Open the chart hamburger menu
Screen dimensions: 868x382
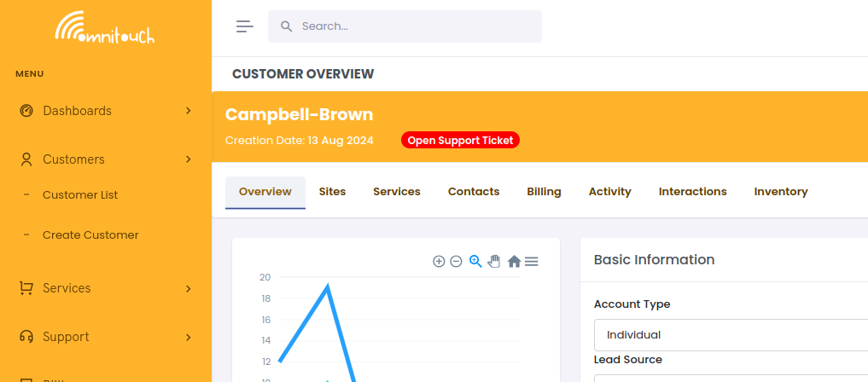point(532,262)
